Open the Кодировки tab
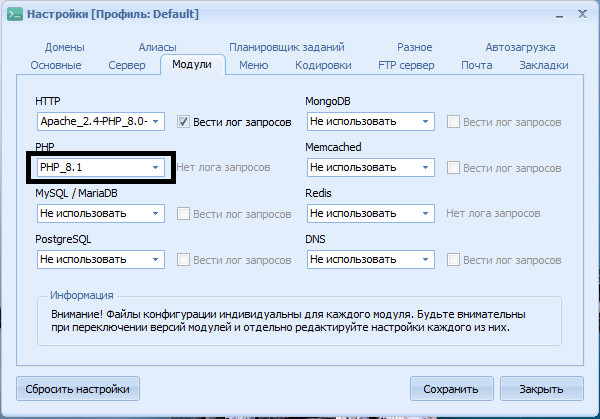The image size is (600, 419). point(323,66)
